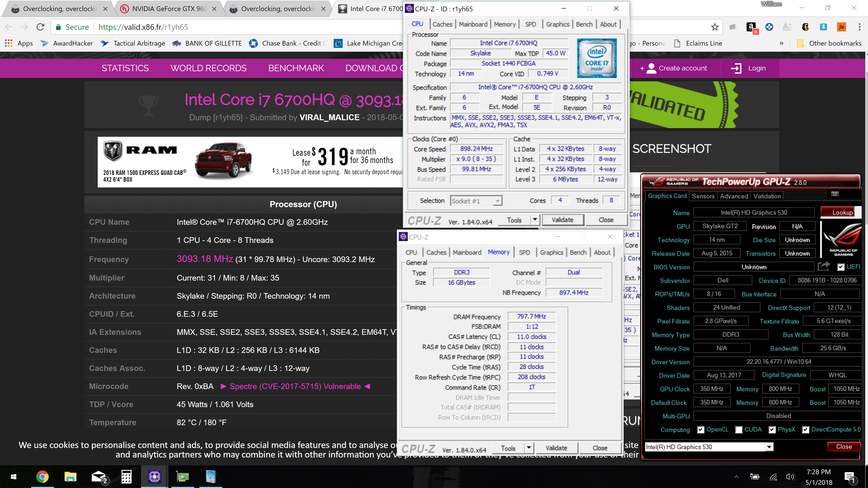Click the Login link
The width and height of the screenshot is (868, 488).
[x=748, y=68]
